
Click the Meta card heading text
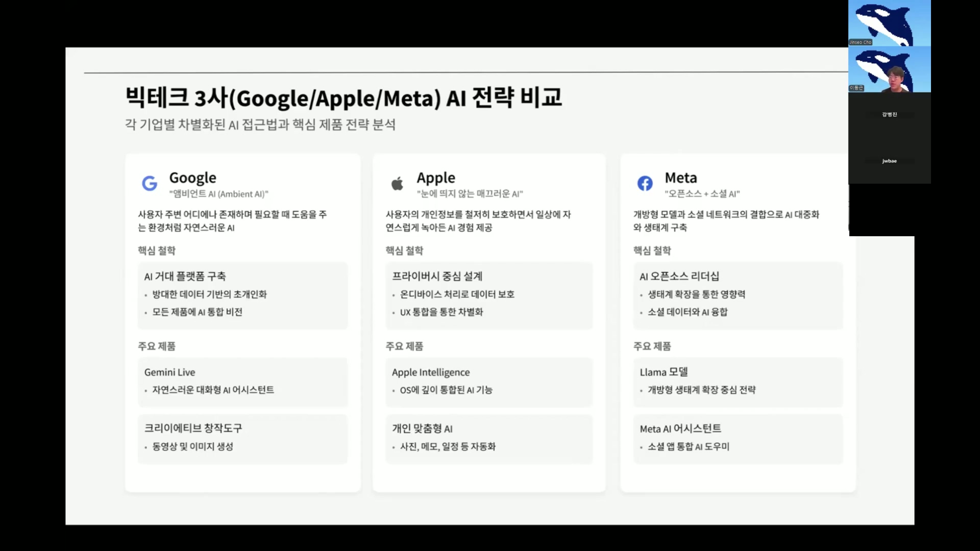pos(680,178)
